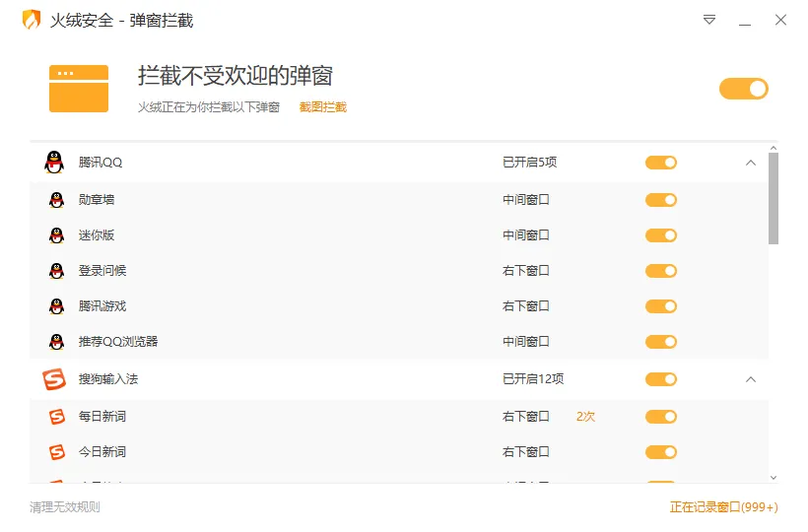The height and width of the screenshot is (532, 808).
Task: Click 清理无效规则 to clean invalid rules
Action: (x=65, y=507)
